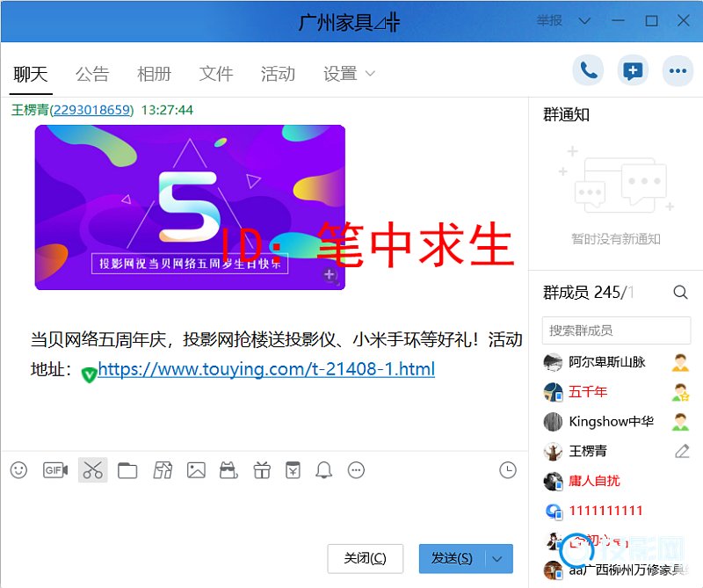
Task: Click the green V link-safety badge
Action: [90, 374]
